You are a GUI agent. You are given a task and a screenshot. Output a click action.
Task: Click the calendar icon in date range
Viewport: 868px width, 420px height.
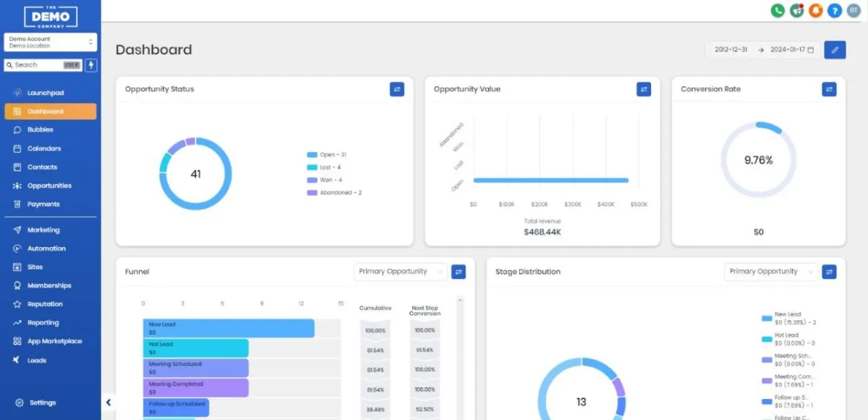(811, 50)
